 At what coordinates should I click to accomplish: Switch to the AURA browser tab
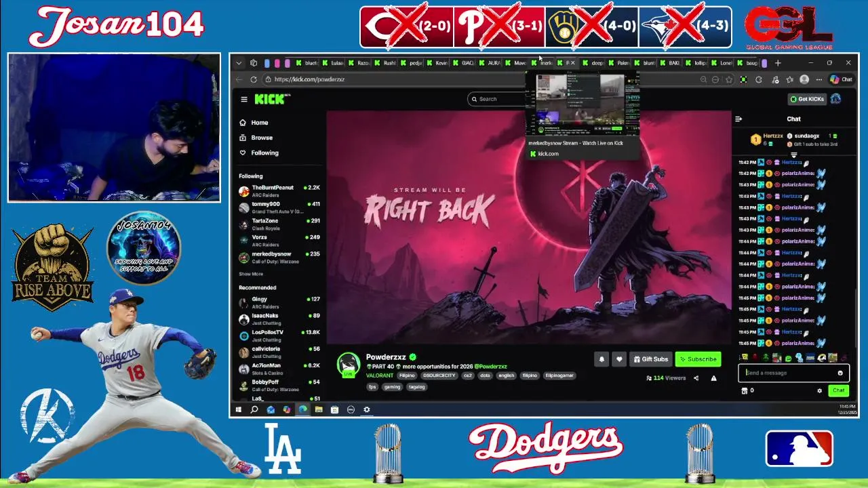tap(490, 63)
